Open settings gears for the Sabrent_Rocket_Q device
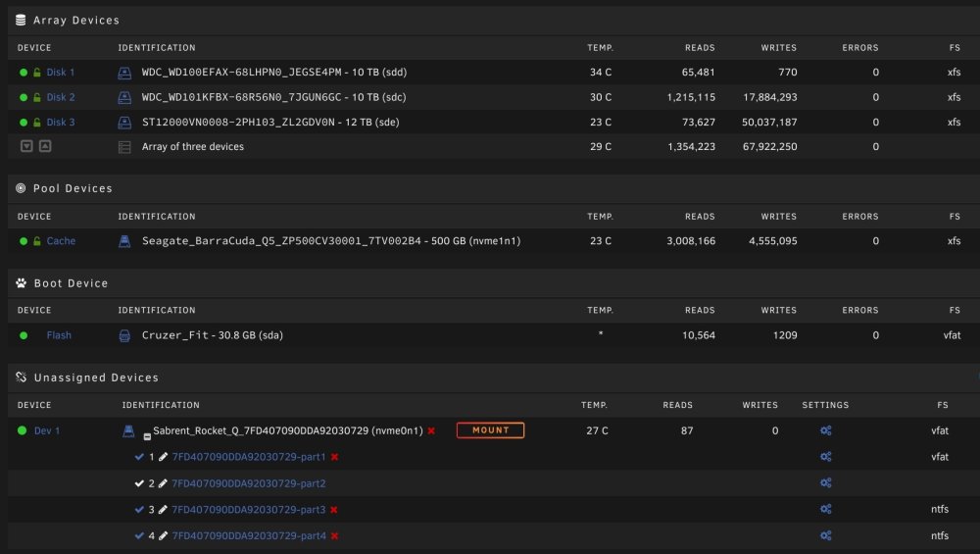 (x=825, y=430)
